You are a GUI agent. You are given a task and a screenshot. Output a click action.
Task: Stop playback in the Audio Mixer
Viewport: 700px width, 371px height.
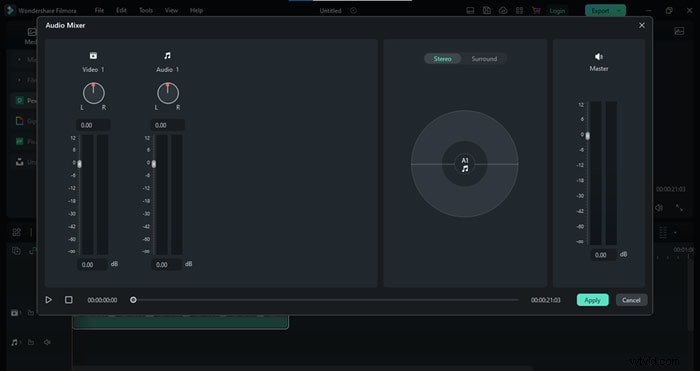(x=69, y=300)
